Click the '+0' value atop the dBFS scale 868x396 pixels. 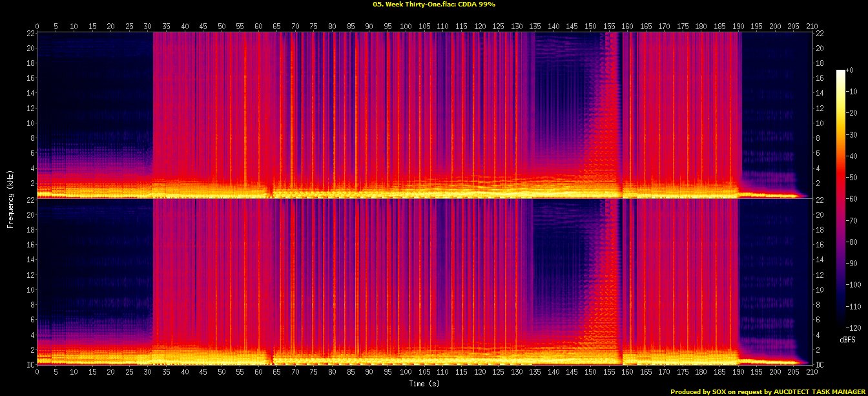pos(851,70)
